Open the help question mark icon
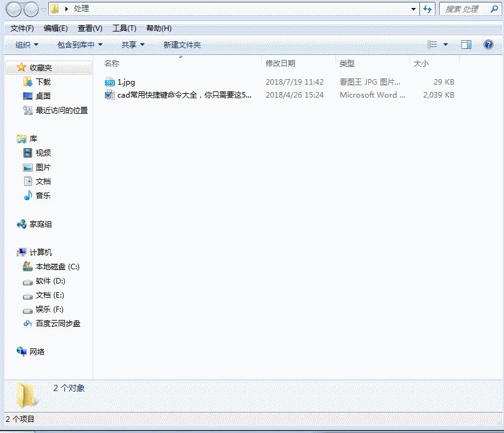504x433 pixels. 488,44
